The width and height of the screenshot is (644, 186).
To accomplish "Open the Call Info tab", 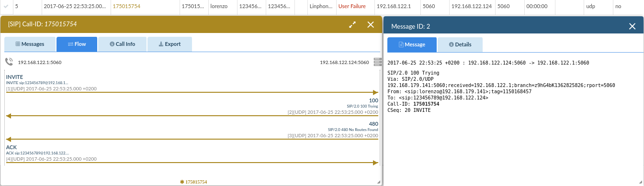I will (x=122, y=44).
